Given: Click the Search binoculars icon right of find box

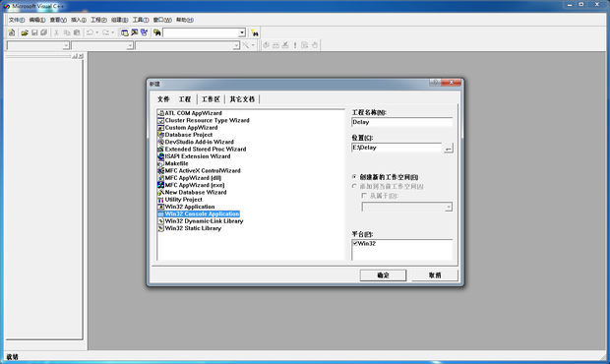Looking at the screenshot, I should (255, 33).
